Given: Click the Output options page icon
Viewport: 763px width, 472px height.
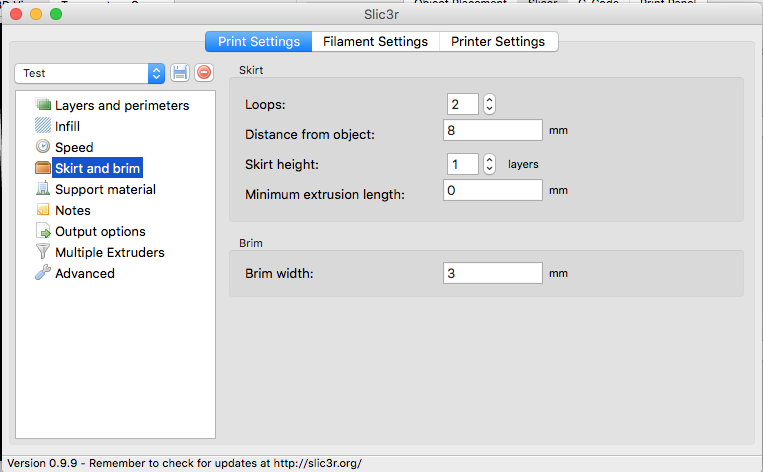Looking at the screenshot, I should pos(43,231).
